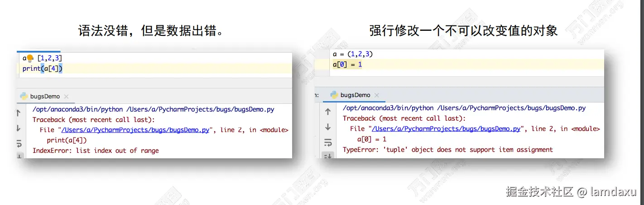This screenshot has width=644, height=205.
Task: Click the Python icon on the left bugsDemo tab
Action: (24, 96)
